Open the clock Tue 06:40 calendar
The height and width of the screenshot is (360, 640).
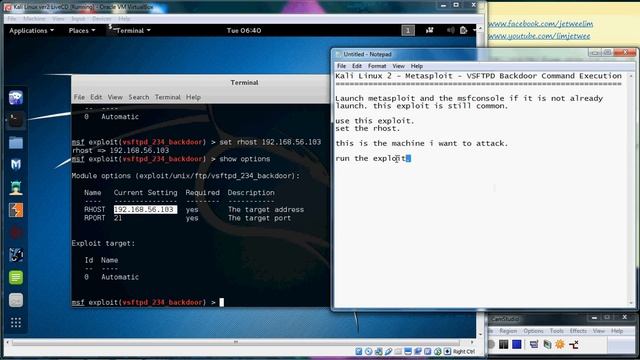[x=244, y=31]
